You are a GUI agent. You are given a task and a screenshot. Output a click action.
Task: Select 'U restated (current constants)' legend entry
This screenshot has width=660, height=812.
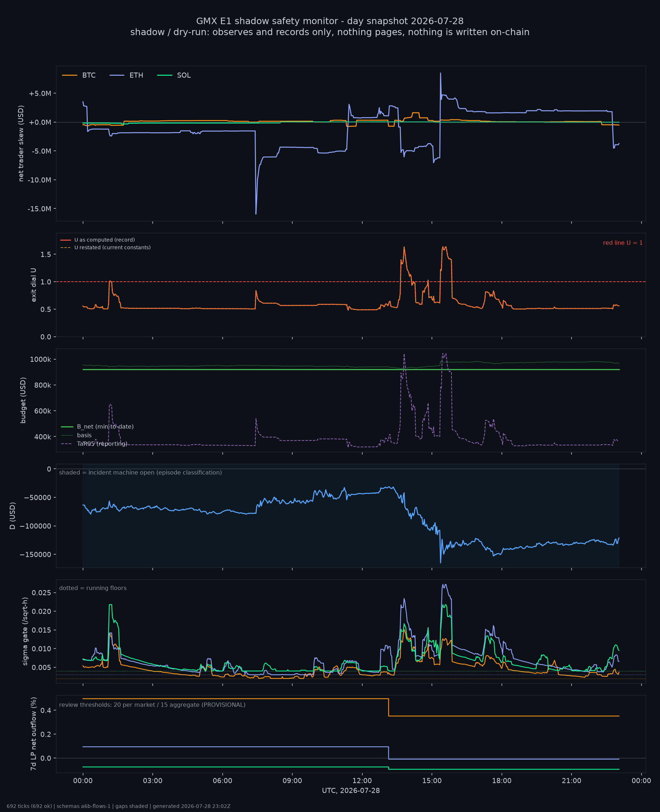106,248
